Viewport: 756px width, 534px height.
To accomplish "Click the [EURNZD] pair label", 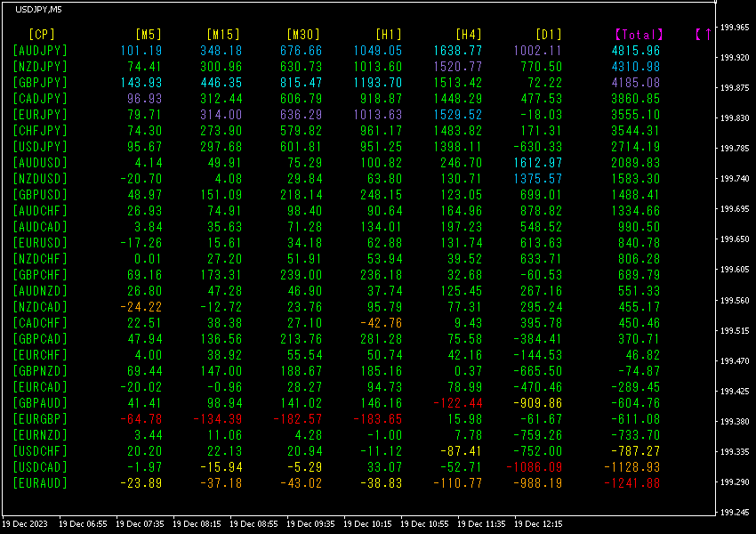I will coord(40,435).
